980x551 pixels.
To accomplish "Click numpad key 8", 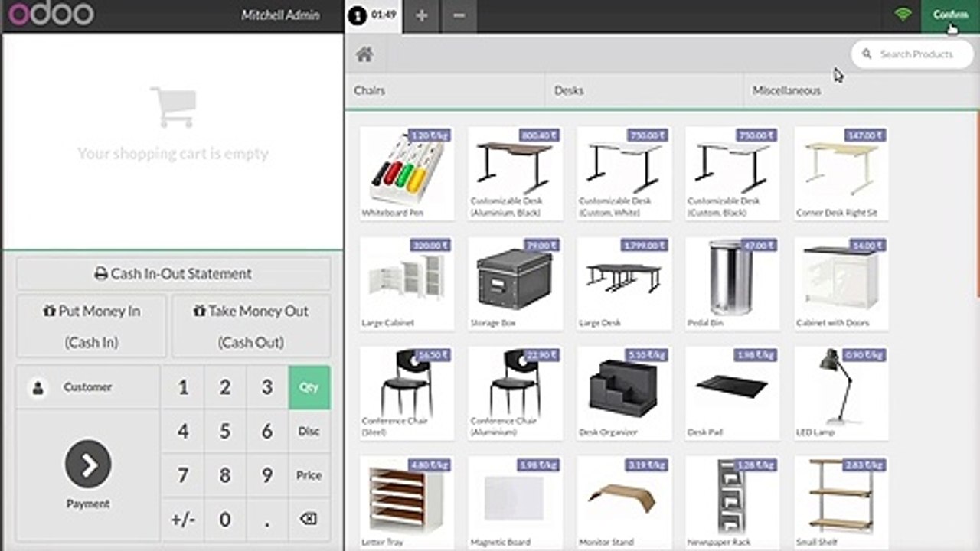I will pos(225,475).
